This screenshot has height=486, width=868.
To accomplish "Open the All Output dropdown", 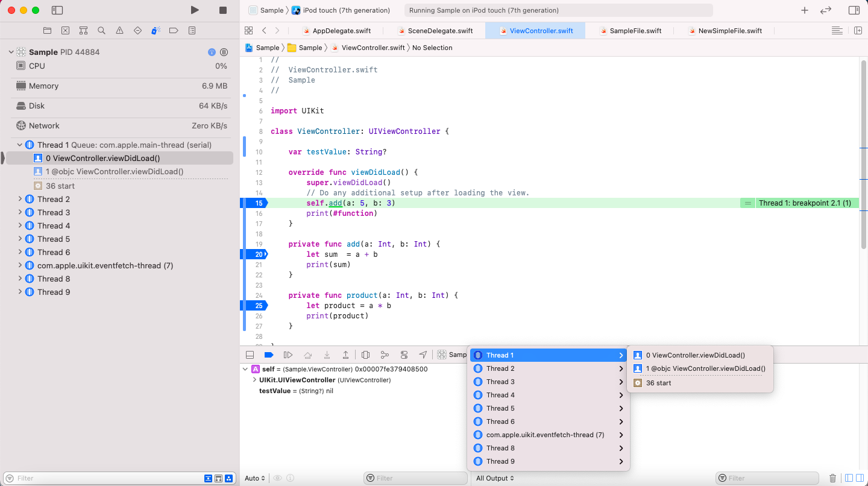I will click(x=495, y=478).
